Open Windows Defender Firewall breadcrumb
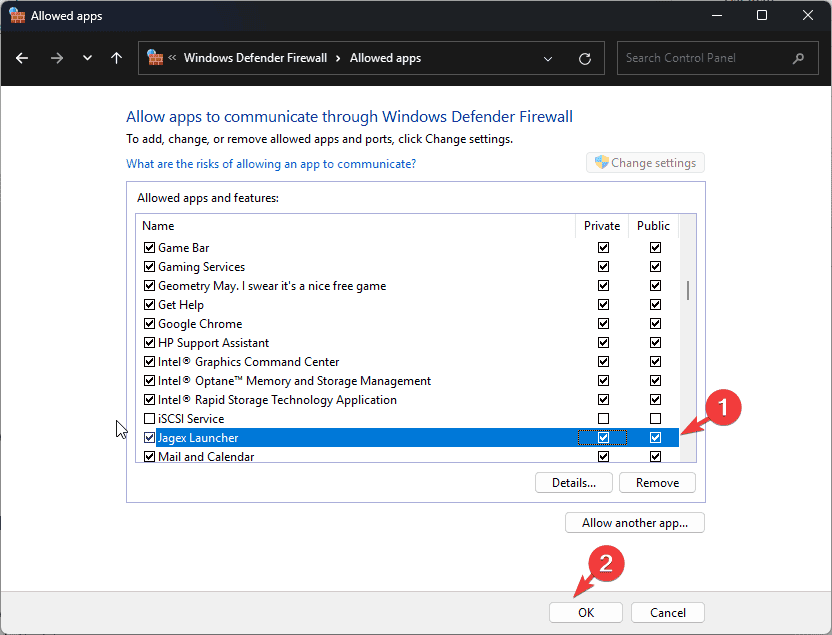 (x=255, y=58)
